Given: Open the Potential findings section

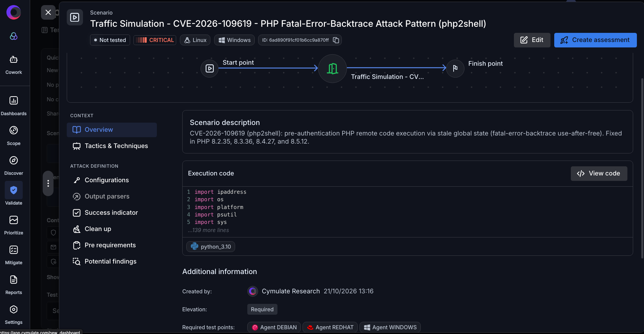Looking at the screenshot, I should click(x=112, y=262).
